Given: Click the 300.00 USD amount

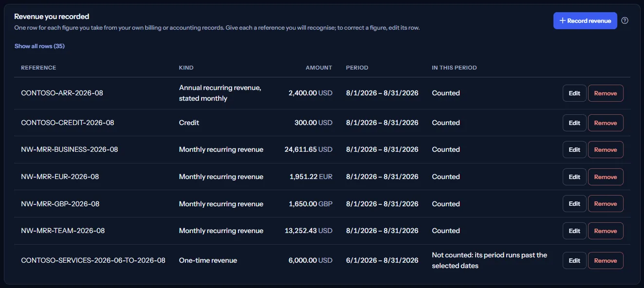Looking at the screenshot, I should pyautogui.click(x=313, y=123).
